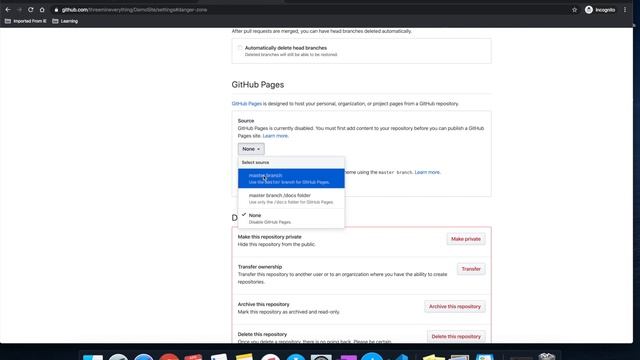Click the GitHub Pages section heading
This screenshot has height=360, width=640.
pyautogui.click(x=258, y=84)
